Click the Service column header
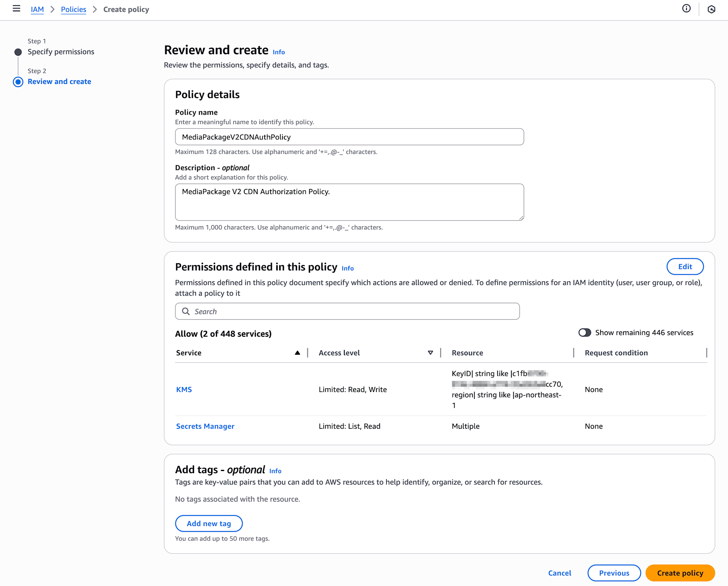728x586 pixels. [x=189, y=353]
